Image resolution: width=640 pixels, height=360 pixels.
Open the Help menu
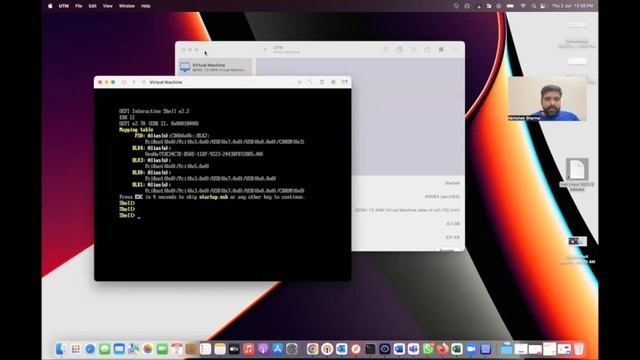pos(145,6)
